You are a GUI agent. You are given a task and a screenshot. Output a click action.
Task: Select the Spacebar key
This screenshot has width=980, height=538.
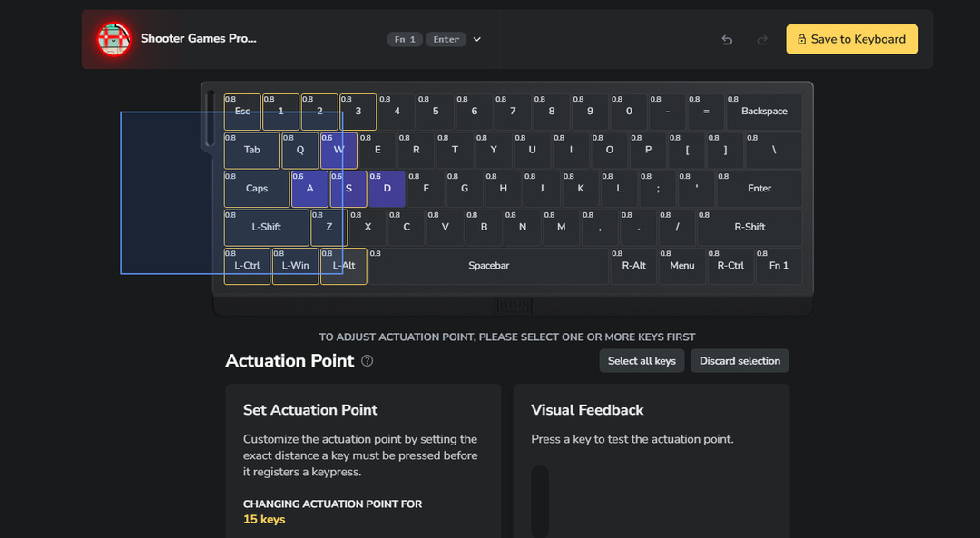pyautogui.click(x=488, y=266)
